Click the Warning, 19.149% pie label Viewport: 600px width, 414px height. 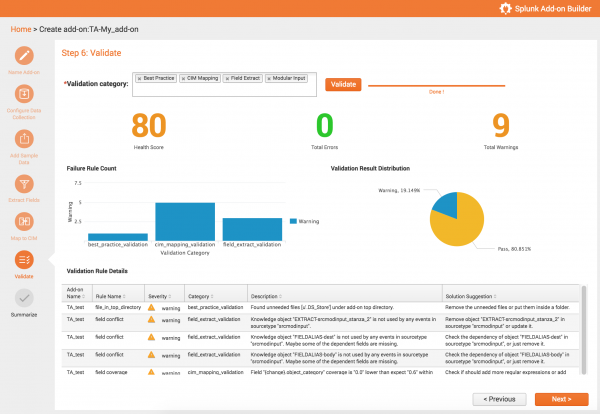click(x=399, y=190)
